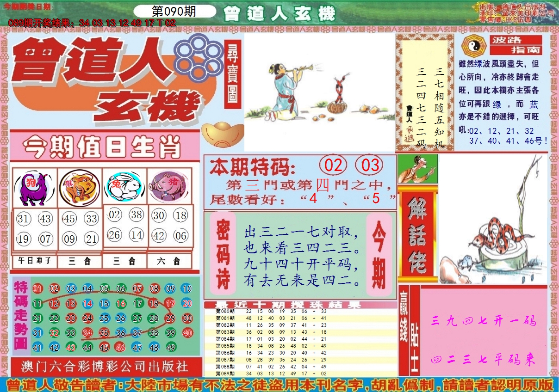Select circled number 26 under the rabbit
This screenshot has width=559, height=392.
click(114, 235)
